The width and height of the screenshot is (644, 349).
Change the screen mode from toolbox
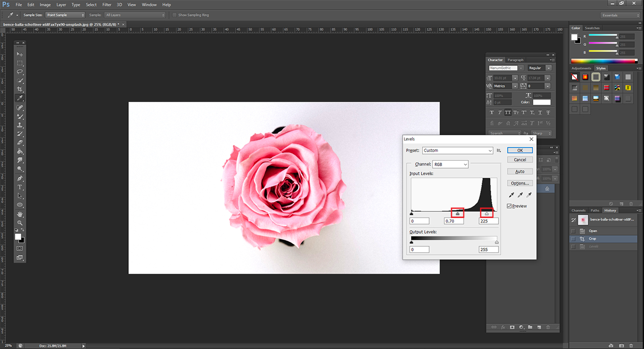20,257
